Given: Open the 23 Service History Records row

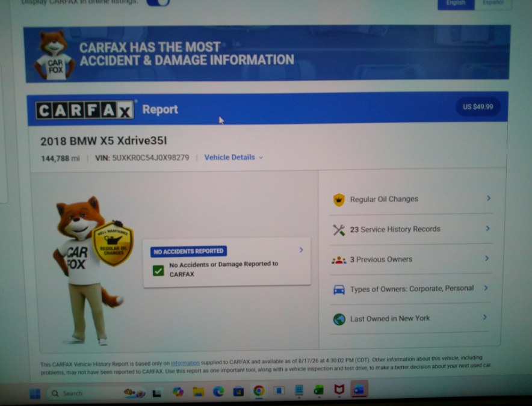Looking at the screenshot, I should 412,229.
